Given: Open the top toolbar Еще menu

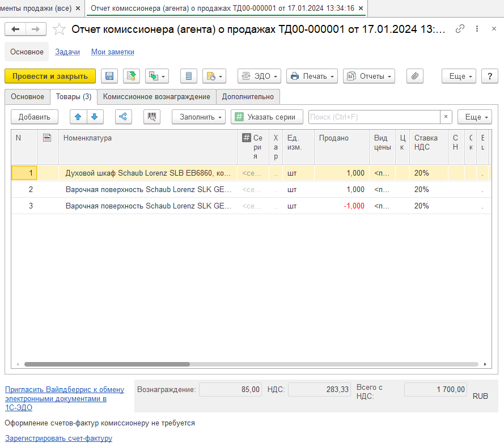Looking at the screenshot, I should coord(459,76).
